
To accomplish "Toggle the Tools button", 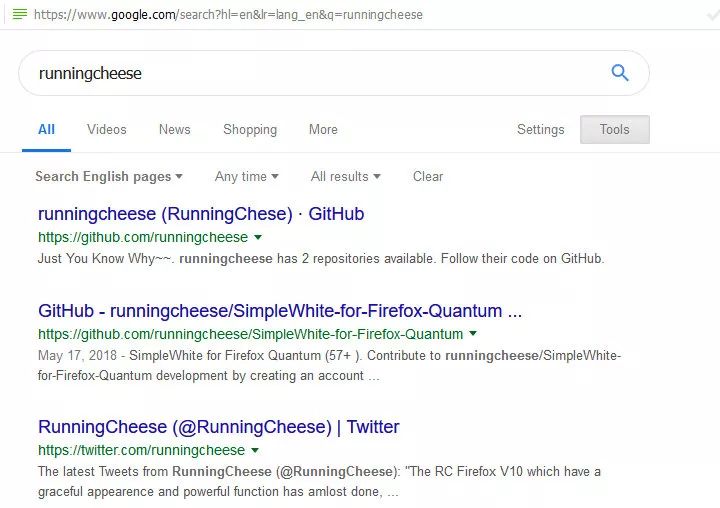I will coord(615,130).
